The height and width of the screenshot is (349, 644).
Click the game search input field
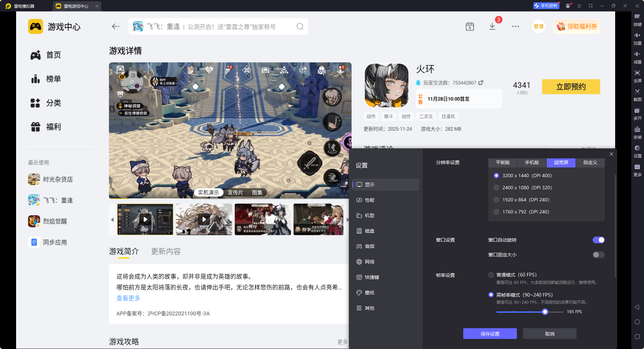(218, 26)
